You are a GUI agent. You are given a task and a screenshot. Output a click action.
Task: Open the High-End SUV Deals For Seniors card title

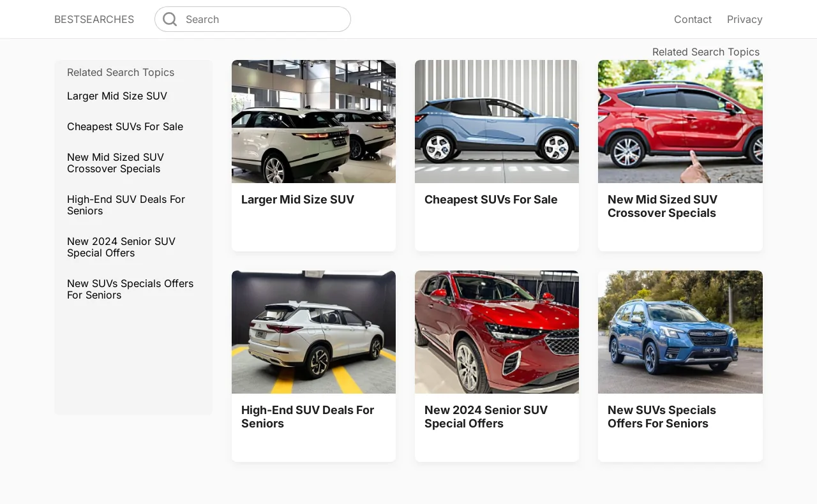pos(308,417)
